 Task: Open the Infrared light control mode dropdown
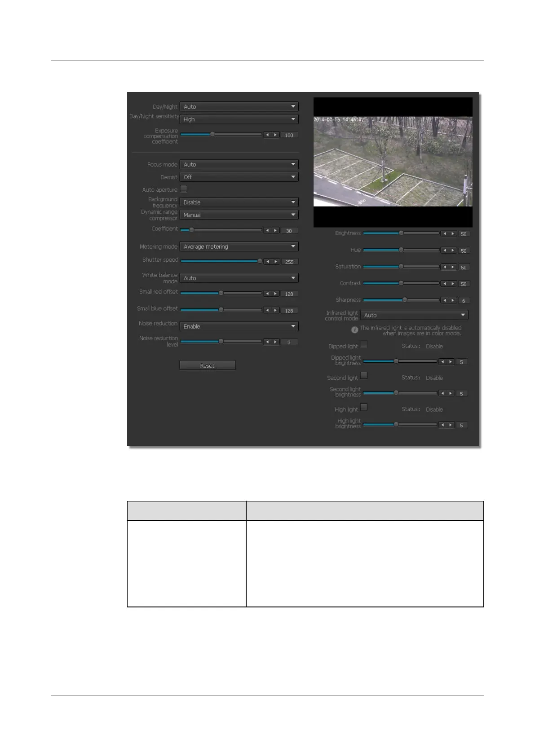pos(414,315)
